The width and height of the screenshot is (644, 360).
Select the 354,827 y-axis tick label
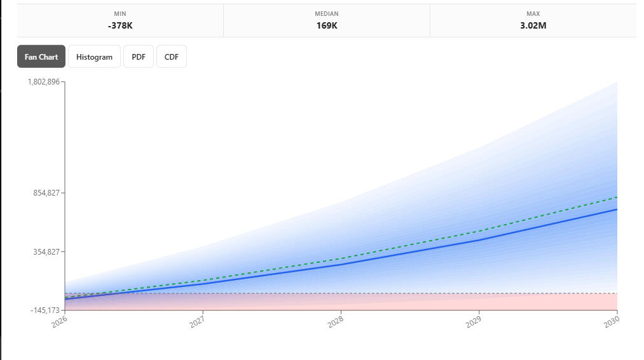46,252
